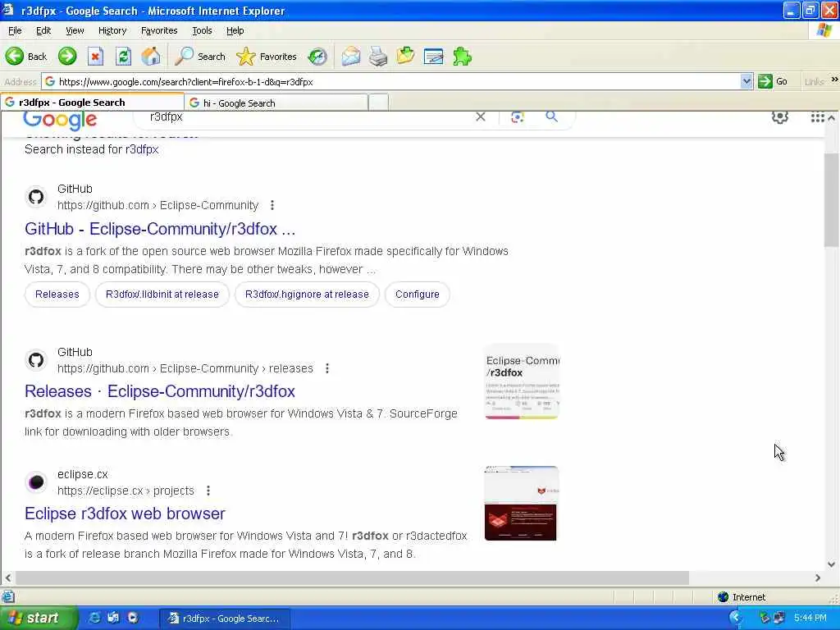Click the media player quick launch icon
The image size is (840, 630).
(x=133, y=618)
